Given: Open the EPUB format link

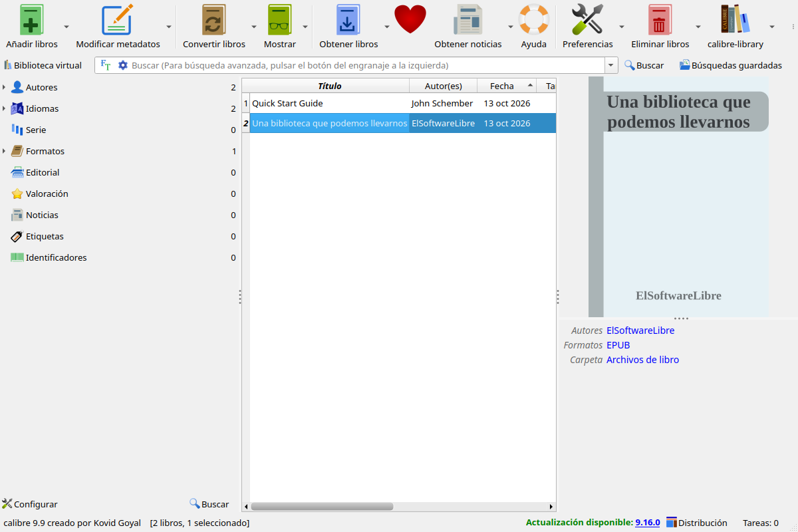Looking at the screenshot, I should (x=618, y=345).
